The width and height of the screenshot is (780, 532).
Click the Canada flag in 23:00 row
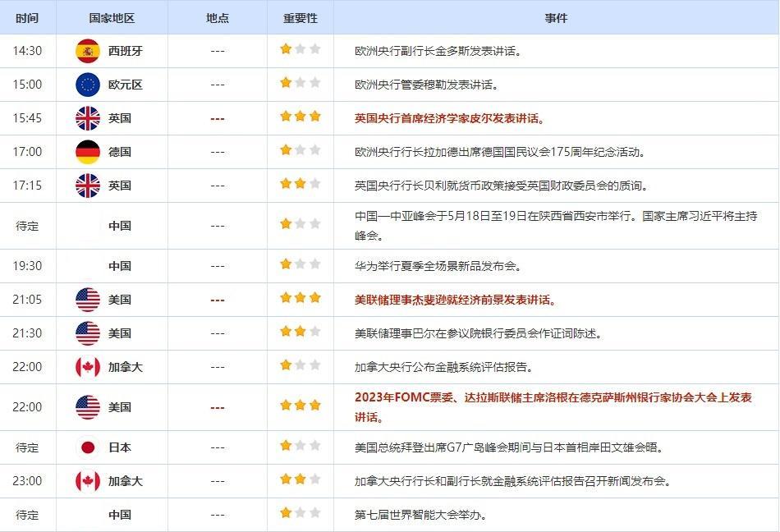pyautogui.click(x=87, y=481)
